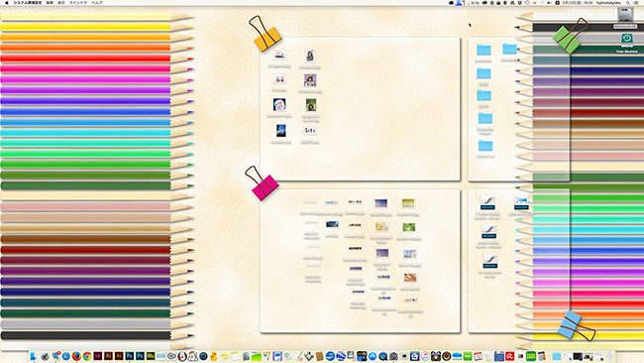The width and height of the screenshot is (644, 363).
Task: Open Google Chrome from the Dock
Action: (87, 356)
